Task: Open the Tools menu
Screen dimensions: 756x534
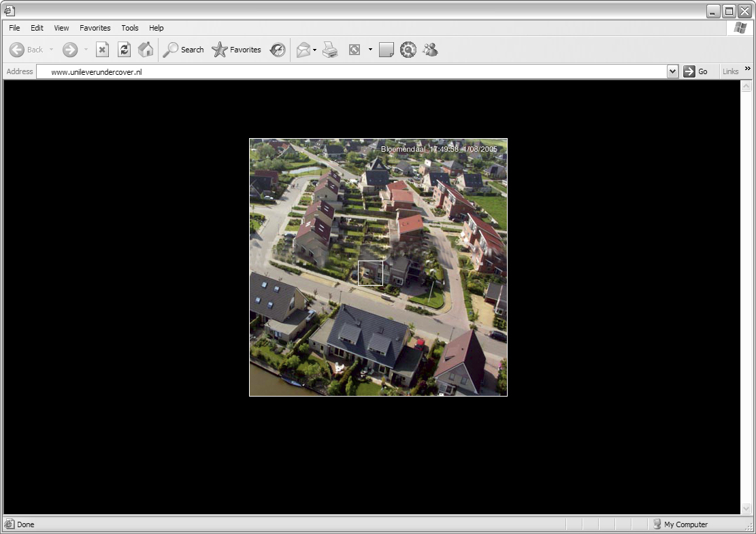Action: tap(130, 28)
